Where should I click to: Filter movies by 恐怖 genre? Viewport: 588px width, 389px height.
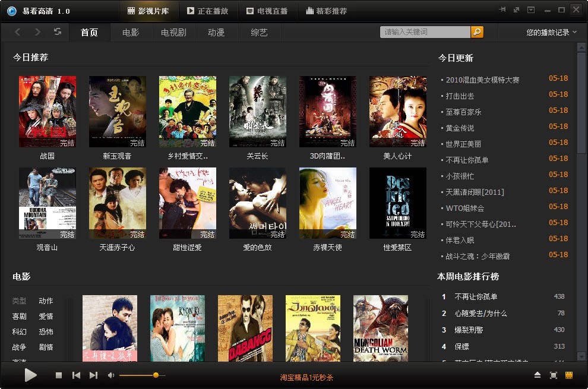click(46, 331)
